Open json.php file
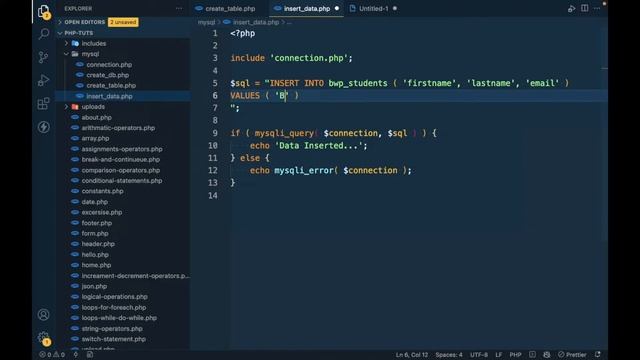The width and height of the screenshot is (640, 360). [94, 286]
